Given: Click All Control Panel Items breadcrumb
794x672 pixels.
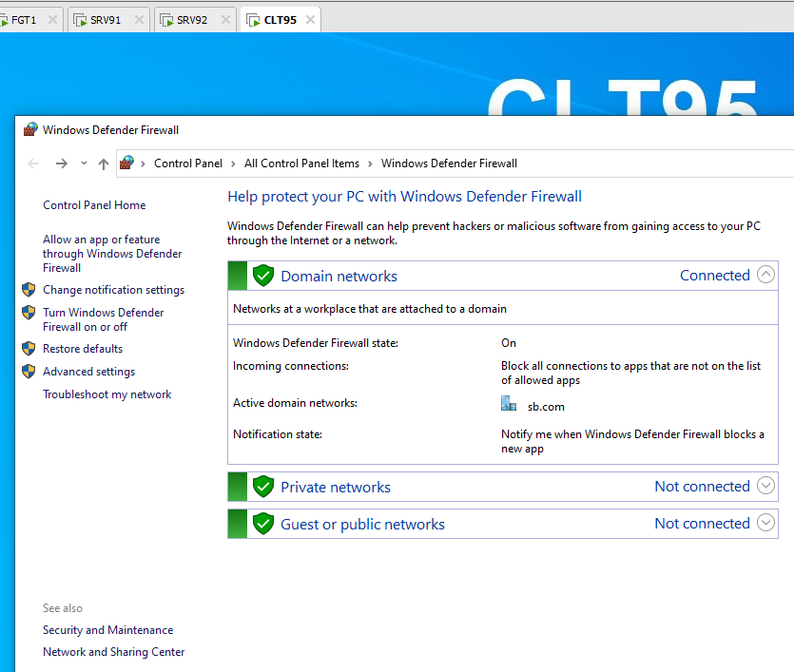Looking at the screenshot, I should coord(301,163).
